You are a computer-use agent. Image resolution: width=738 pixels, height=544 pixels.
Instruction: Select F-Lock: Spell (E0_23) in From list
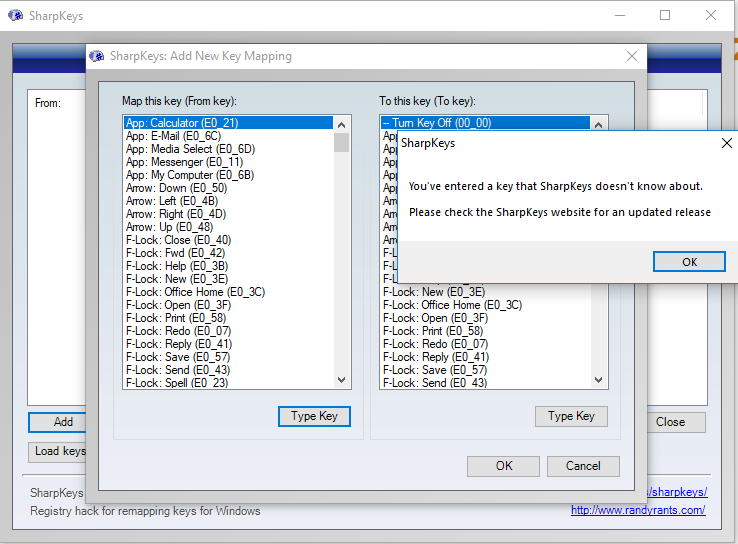(228, 383)
